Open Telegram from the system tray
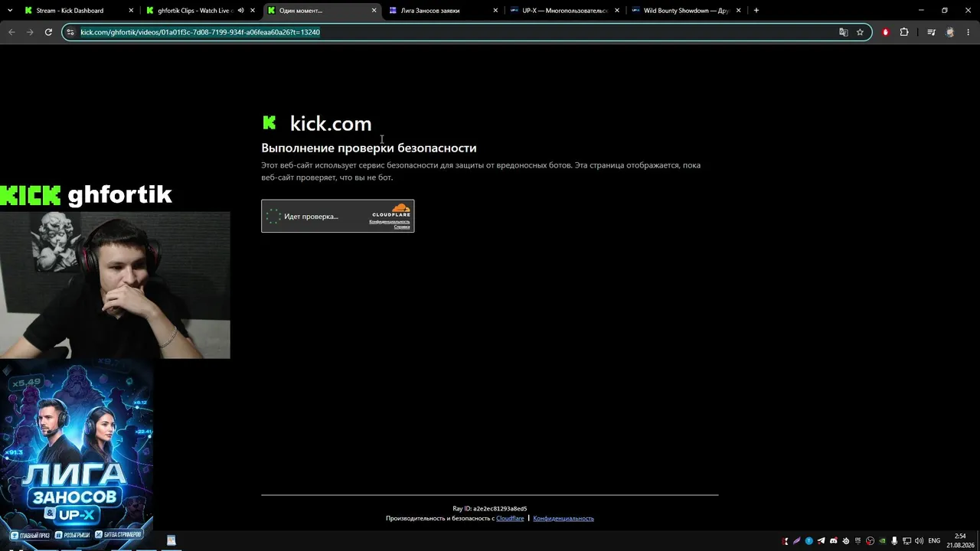980x551 pixels. pyautogui.click(x=822, y=541)
